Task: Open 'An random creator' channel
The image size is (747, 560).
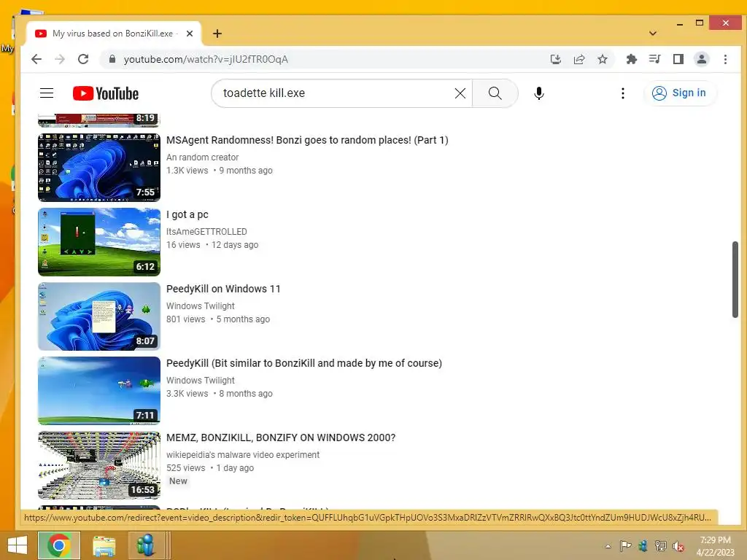Action: click(x=203, y=157)
